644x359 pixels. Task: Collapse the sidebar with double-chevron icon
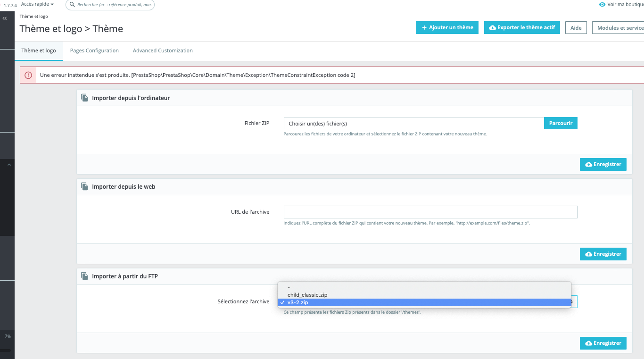point(5,18)
